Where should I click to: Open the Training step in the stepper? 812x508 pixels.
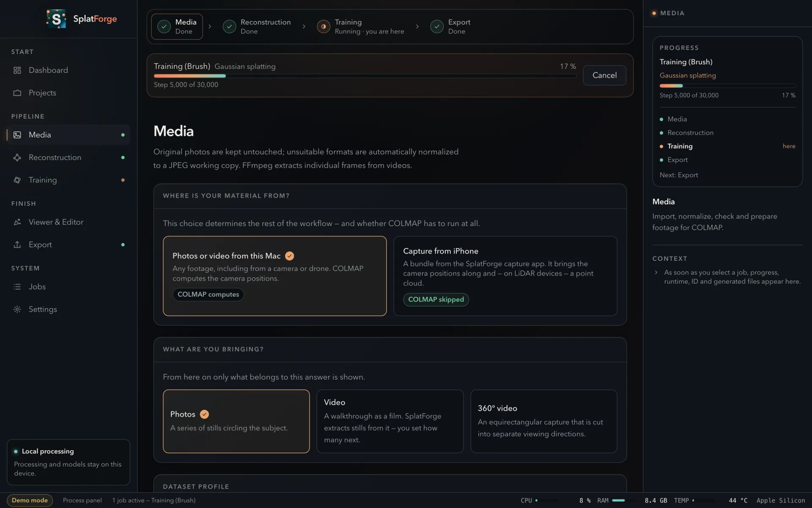coord(361,27)
